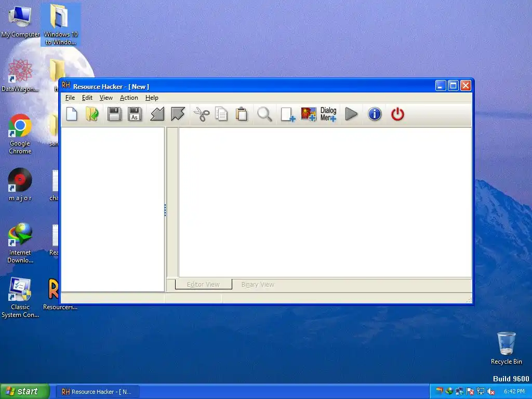Add a new blank script resource icon

pos(288,114)
